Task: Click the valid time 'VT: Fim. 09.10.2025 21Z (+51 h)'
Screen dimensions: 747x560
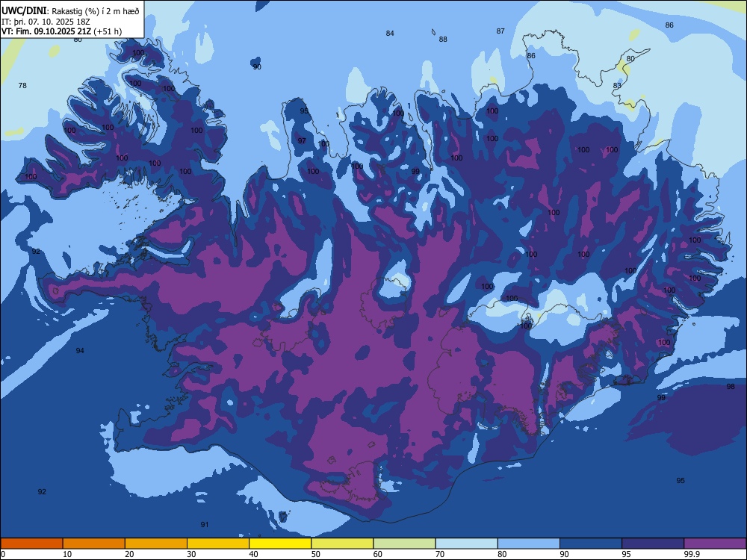Action: pos(61,31)
